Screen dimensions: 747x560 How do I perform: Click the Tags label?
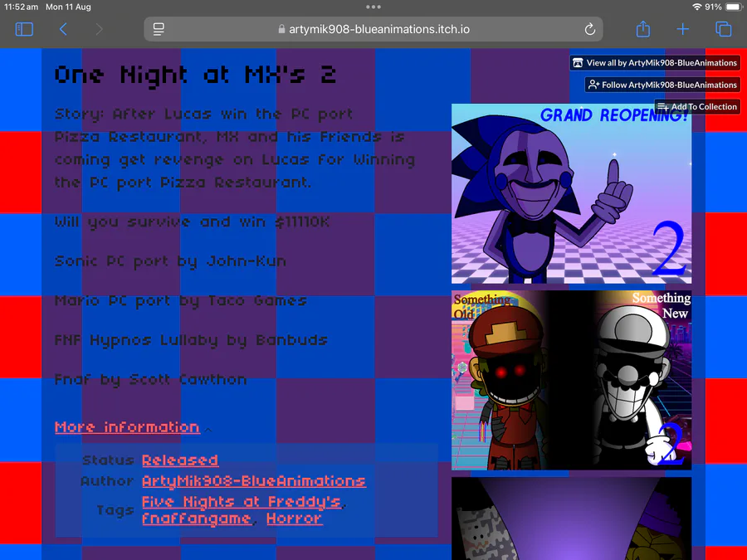pos(115,510)
